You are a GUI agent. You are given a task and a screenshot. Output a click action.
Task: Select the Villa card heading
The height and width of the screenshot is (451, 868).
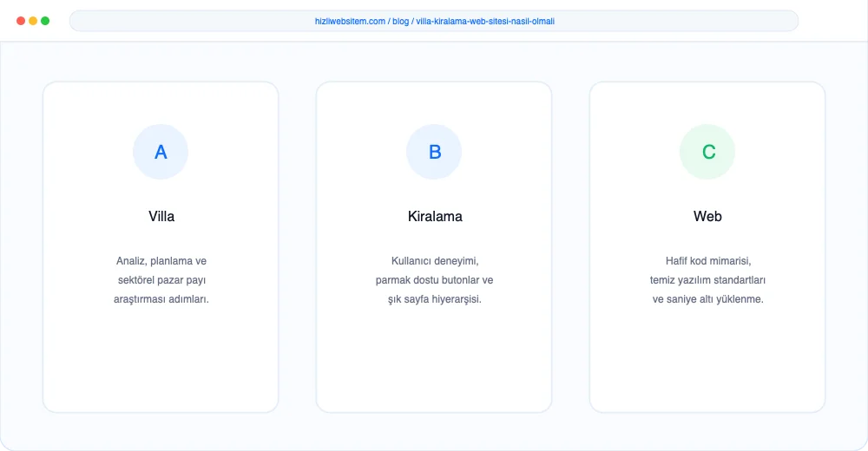point(161,216)
